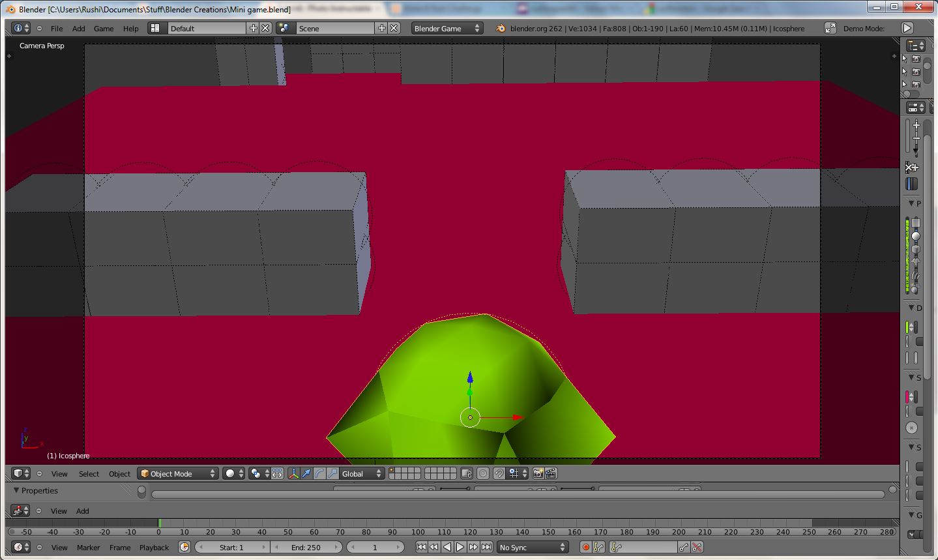Screen dimensions: 938x560
Task: Open the Help menu
Action: click(x=130, y=29)
